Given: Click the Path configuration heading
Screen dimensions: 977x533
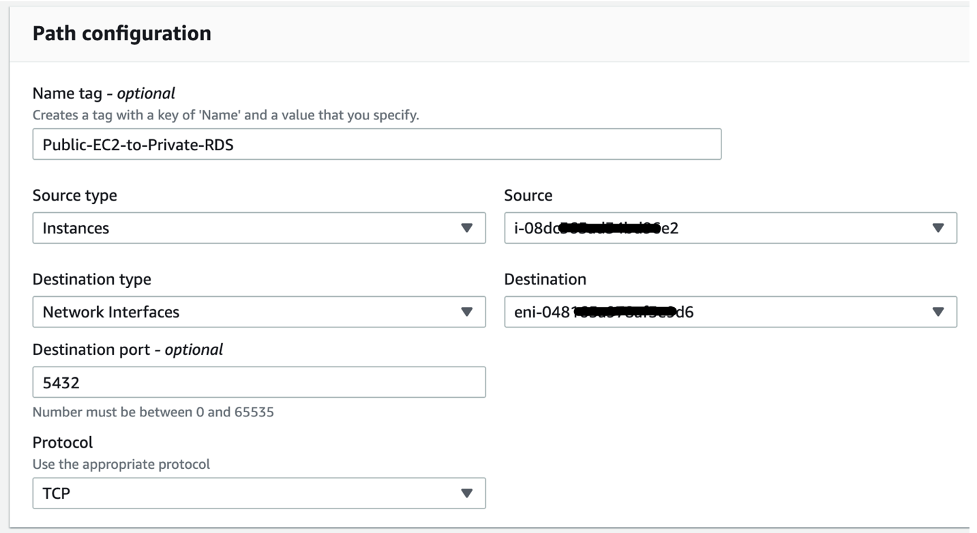Looking at the screenshot, I should pos(122,34).
